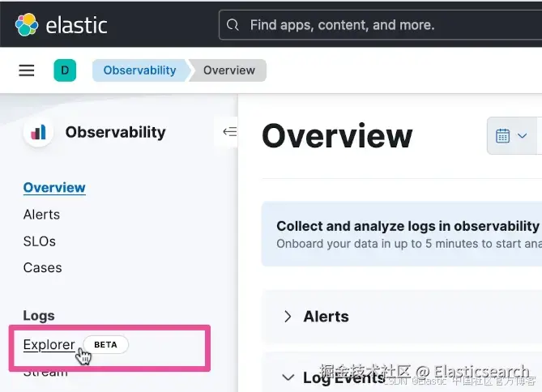Click the Elastic logo icon
The image size is (542, 392).
coord(27,24)
